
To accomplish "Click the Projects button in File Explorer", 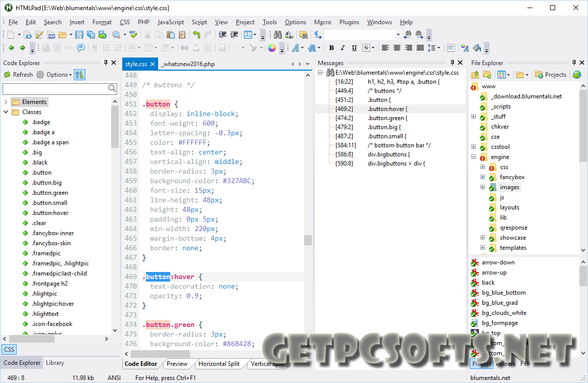I will pos(551,75).
